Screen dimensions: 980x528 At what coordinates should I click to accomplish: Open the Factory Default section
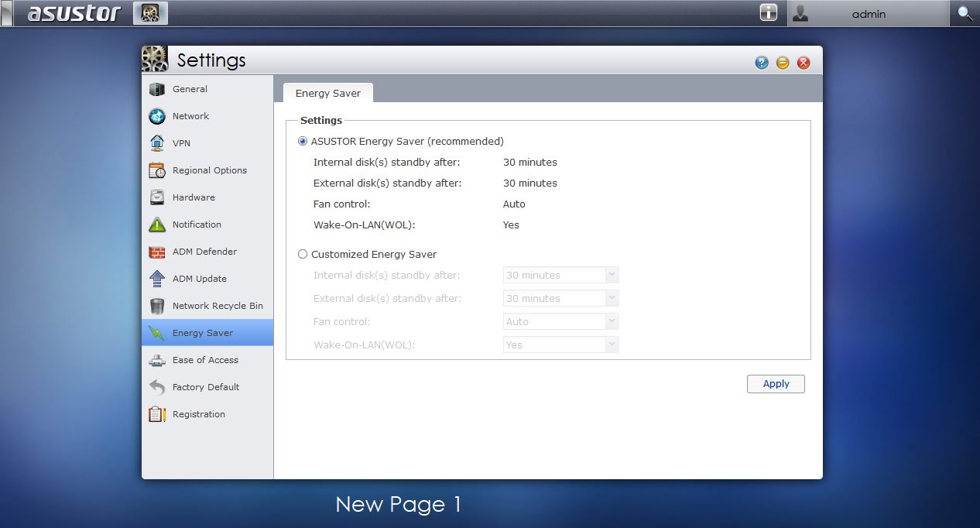click(x=207, y=387)
